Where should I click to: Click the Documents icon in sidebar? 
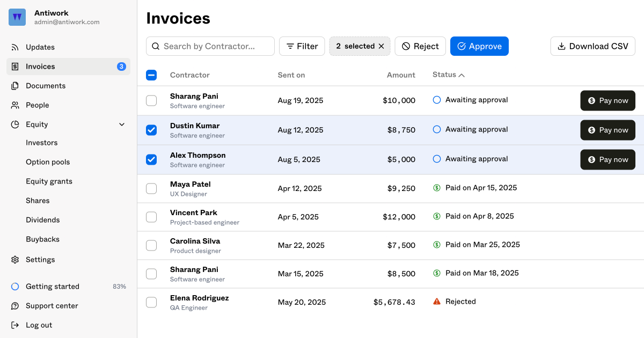(15, 86)
